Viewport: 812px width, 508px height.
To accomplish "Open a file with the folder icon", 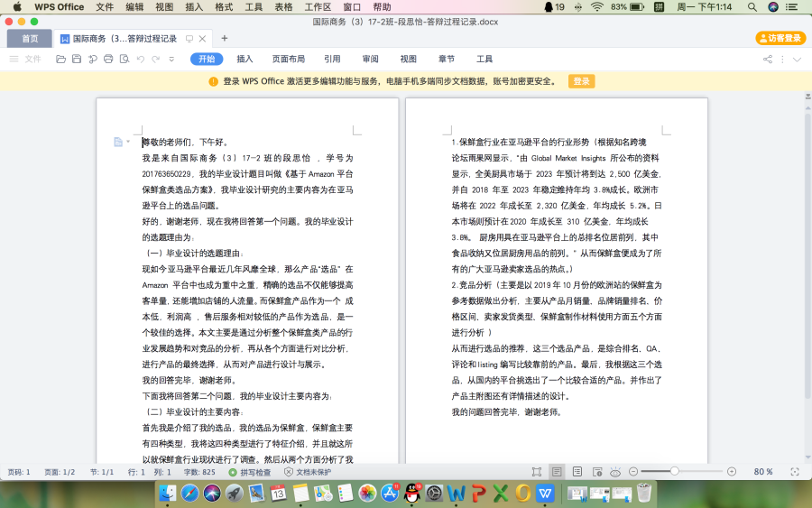I will coord(60,59).
